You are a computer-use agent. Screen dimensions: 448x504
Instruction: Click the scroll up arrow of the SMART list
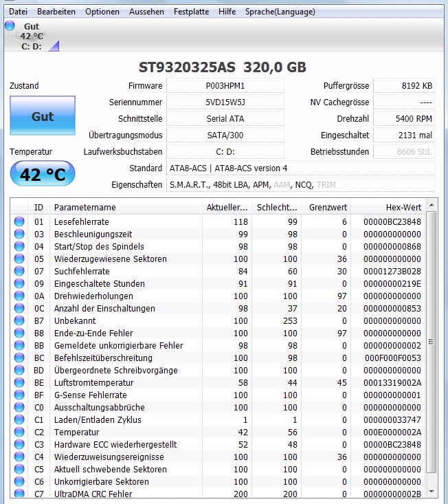click(x=432, y=205)
